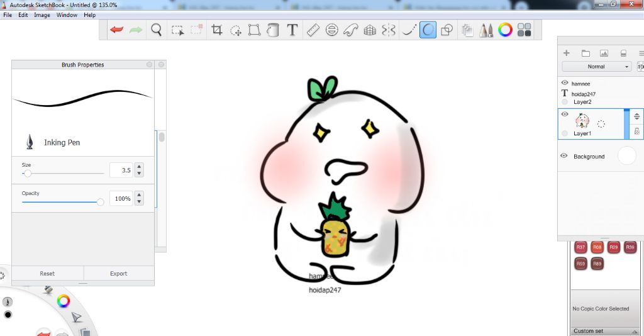Increase Opacity with up arrow
The width and height of the screenshot is (644, 336).
[x=139, y=194]
